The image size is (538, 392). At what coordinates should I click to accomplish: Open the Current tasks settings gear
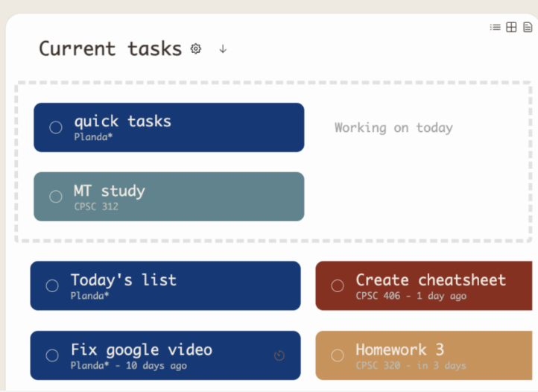coord(196,48)
